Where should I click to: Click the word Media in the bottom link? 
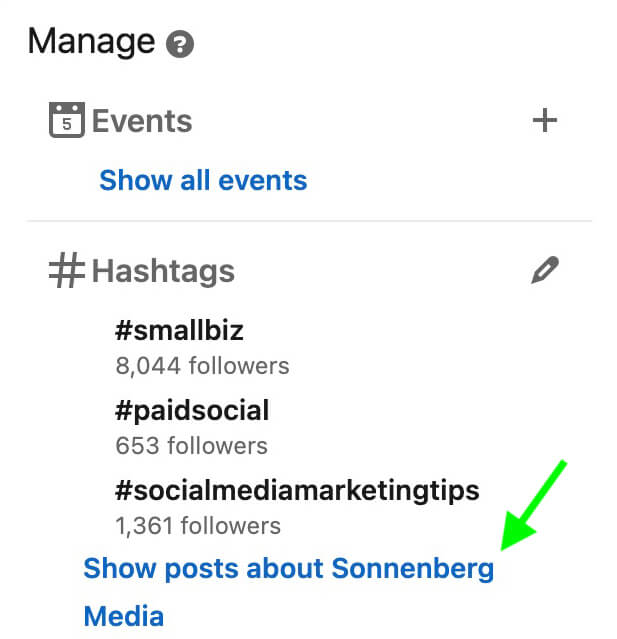point(123,616)
